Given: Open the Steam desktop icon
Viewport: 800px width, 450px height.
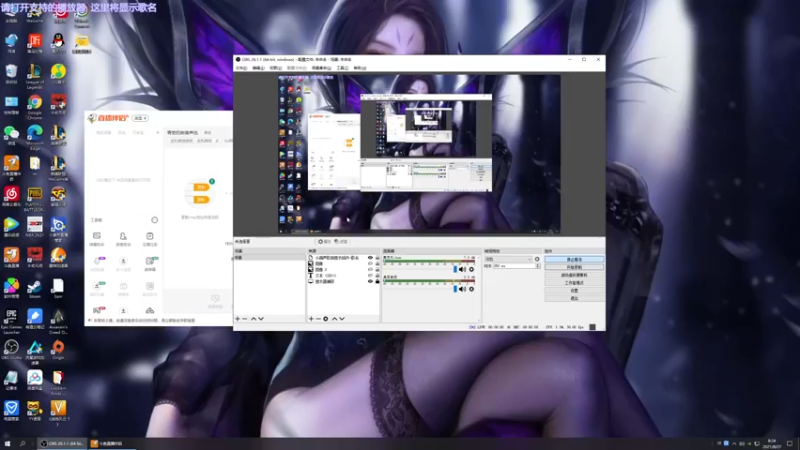Looking at the screenshot, I should 35,289.
